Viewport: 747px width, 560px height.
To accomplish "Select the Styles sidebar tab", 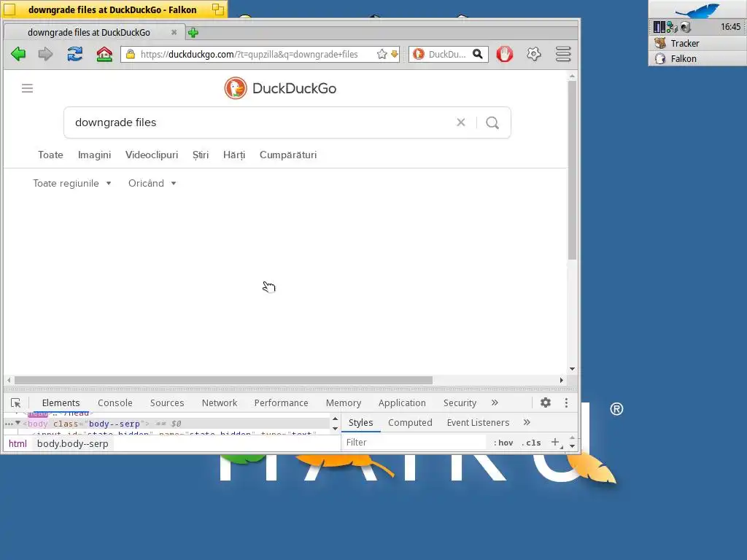I will (360, 423).
